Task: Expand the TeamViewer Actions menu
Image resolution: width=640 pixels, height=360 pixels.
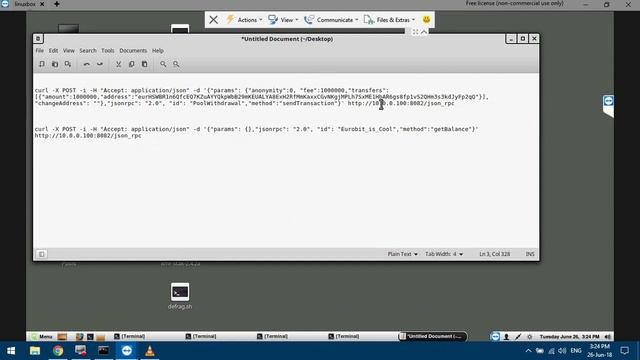Action: click(244, 20)
